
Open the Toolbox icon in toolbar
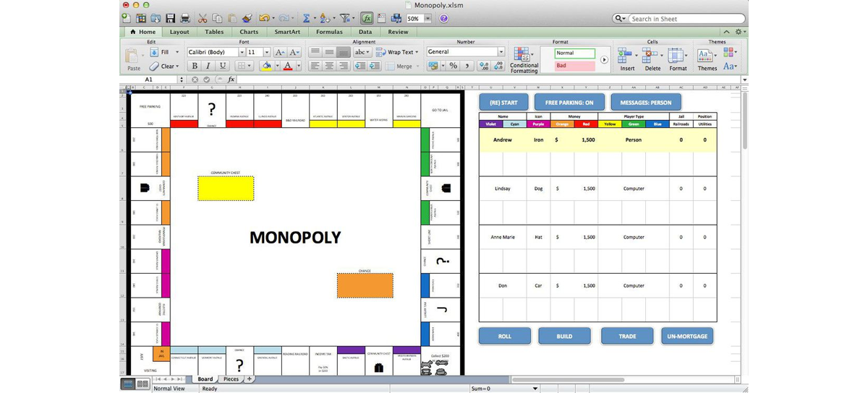[x=381, y=18]
